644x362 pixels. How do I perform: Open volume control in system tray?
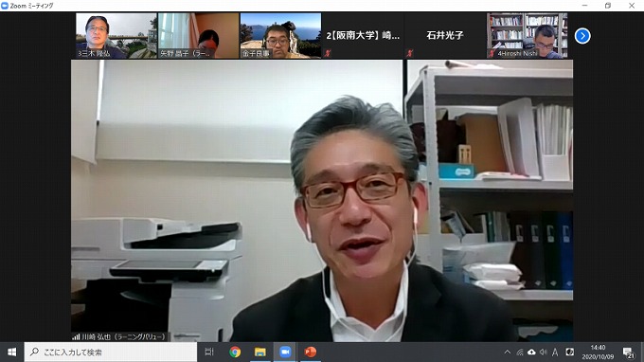point(543,353)
